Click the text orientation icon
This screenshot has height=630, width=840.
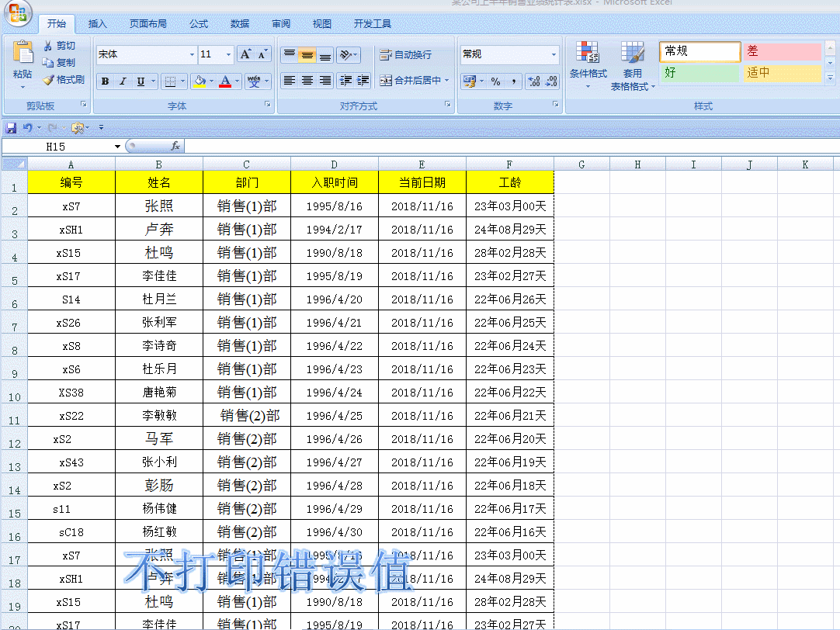[346, 54]
